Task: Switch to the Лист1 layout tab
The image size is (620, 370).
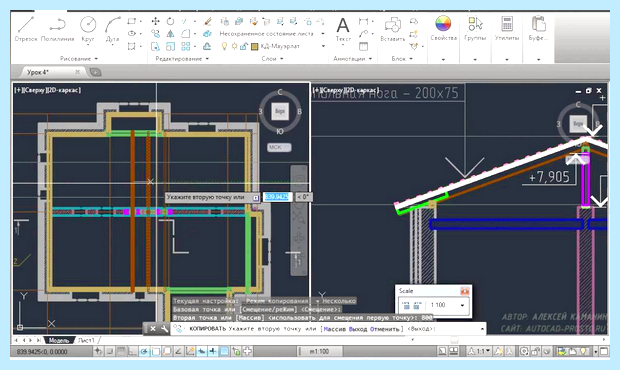Action: [86, 340]
